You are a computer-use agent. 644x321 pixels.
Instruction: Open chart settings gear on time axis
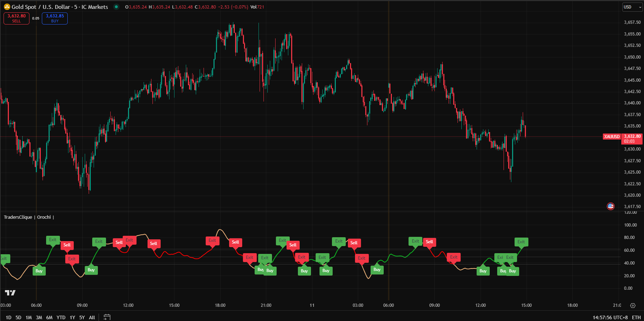click(633, 305)
